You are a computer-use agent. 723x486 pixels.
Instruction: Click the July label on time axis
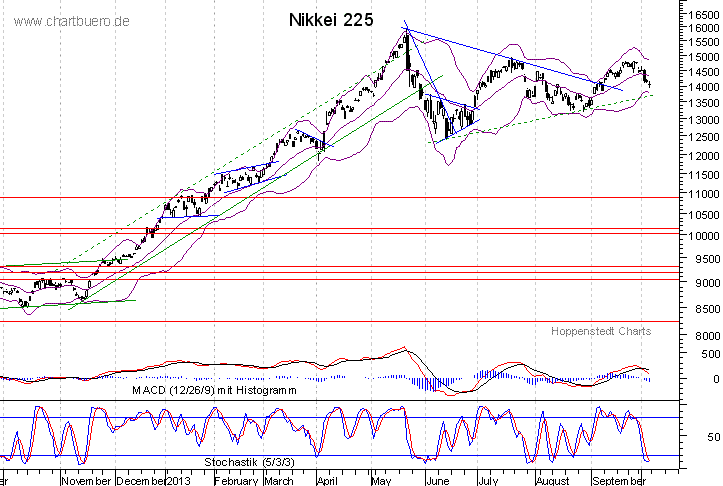point(488,480)
